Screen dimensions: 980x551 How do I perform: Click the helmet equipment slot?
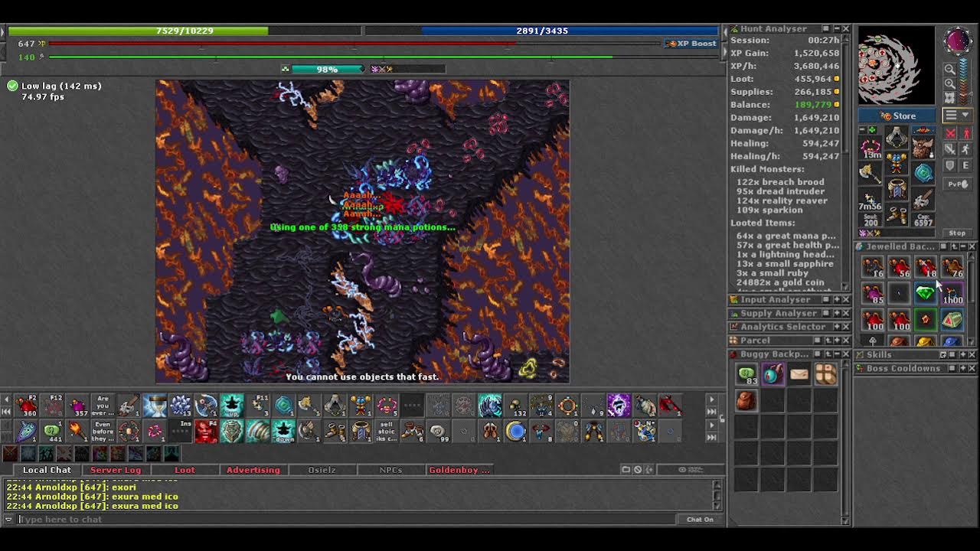tap(897, 138)
